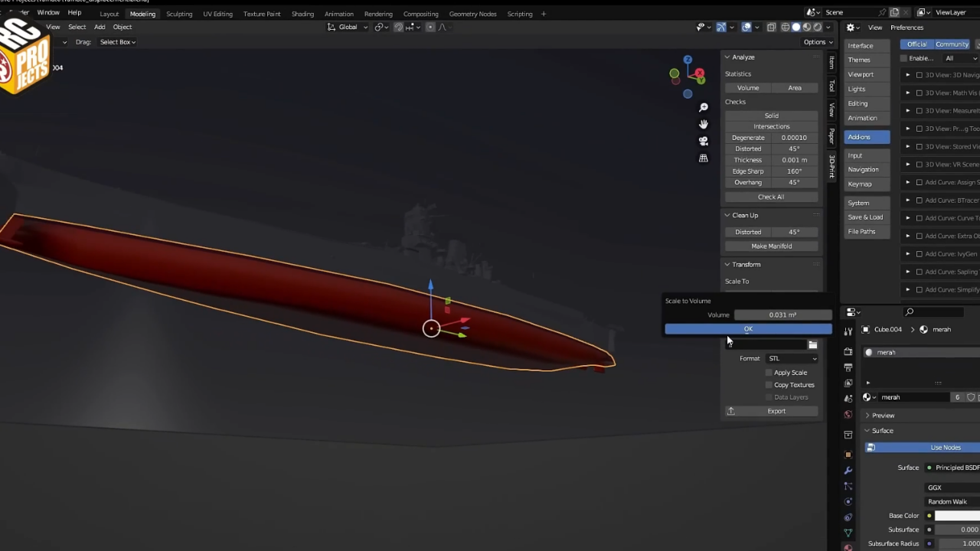Image resolution: width=980 pixels, height=551 pixels.
Task: Enable the Apply Scale checkbox
Action: (769, 373)
